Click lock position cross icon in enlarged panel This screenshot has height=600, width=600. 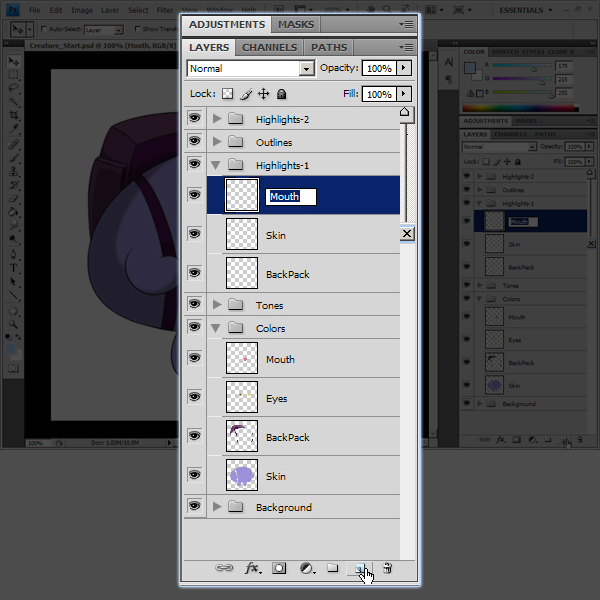click(x=264, y=94)
